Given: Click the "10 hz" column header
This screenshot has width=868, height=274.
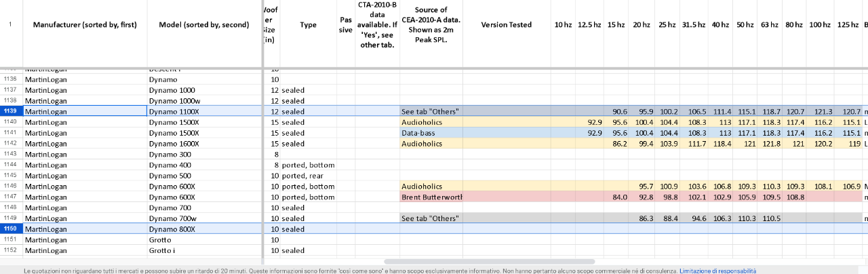Looking at the screenshot, I should click(x=563, y=24).
